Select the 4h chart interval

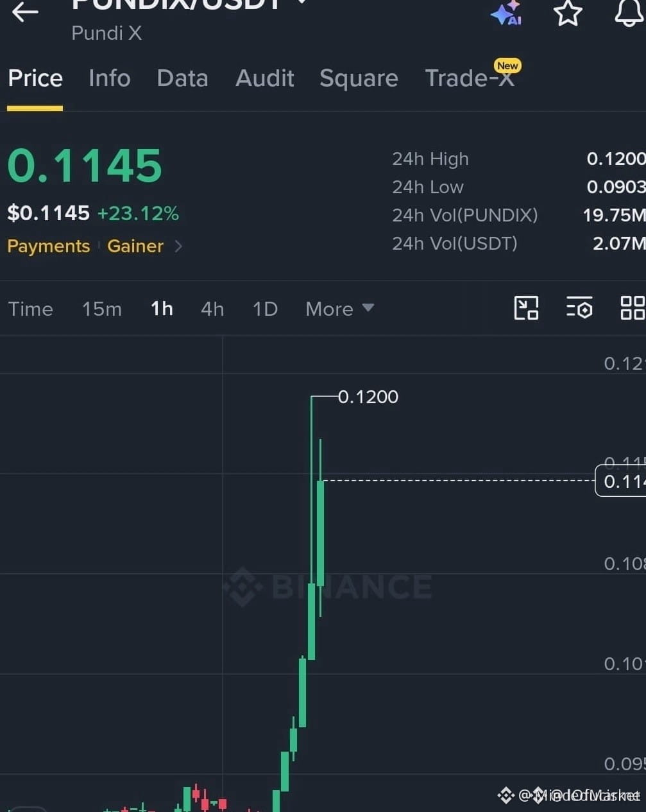click(212, 309)
